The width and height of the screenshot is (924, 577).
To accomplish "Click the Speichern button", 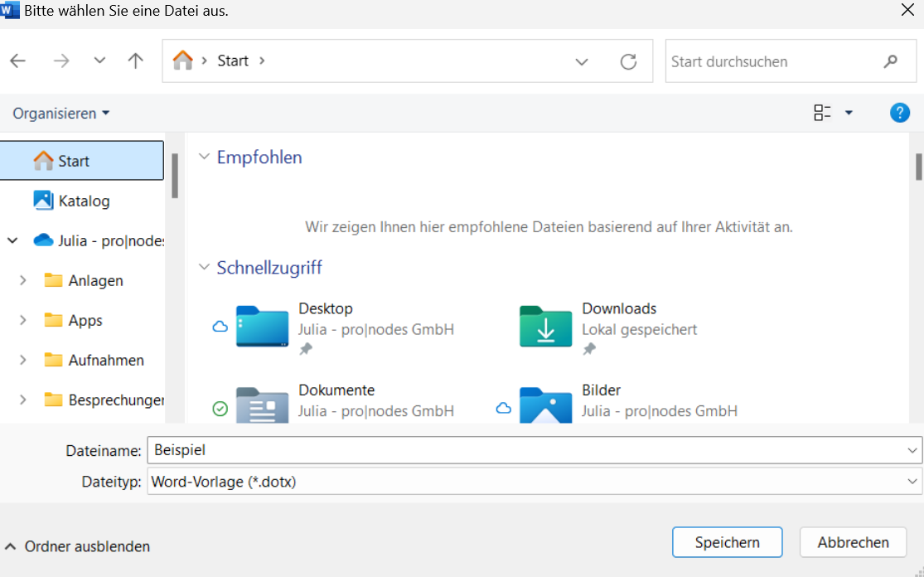I will click(727, 542).
